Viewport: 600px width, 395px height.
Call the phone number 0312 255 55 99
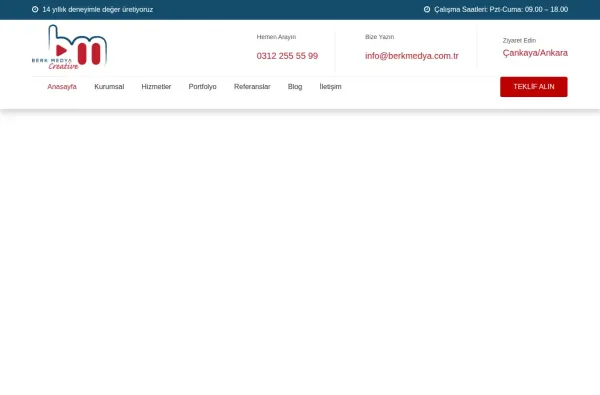[287, 56]
